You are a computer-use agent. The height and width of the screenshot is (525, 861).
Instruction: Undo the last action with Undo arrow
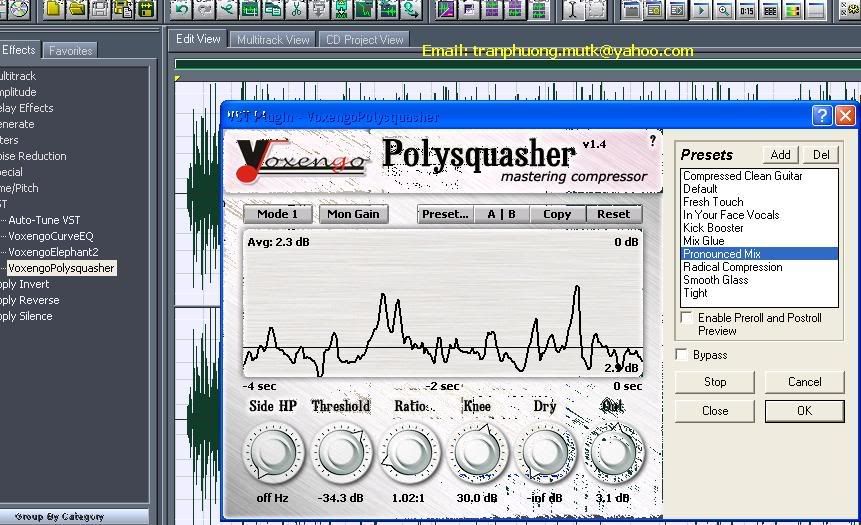tap(181, 9)
